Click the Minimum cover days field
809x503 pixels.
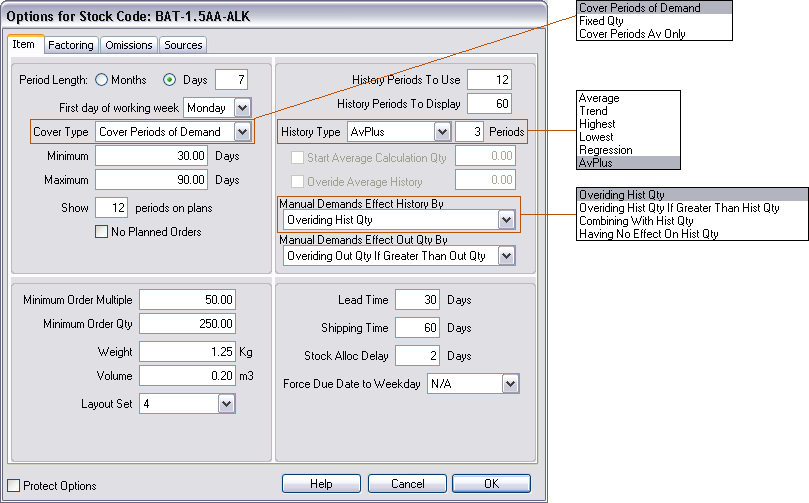coord(152,156)
